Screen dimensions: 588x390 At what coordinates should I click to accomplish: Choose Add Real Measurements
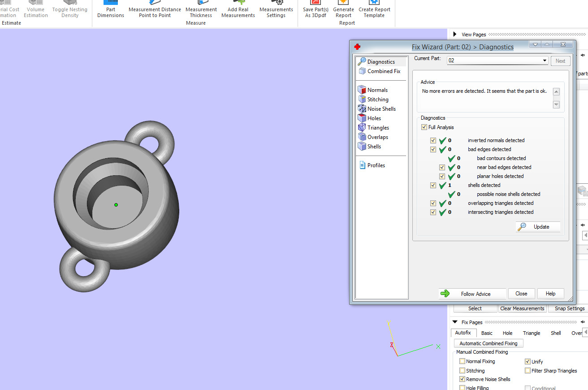point(238,9)
